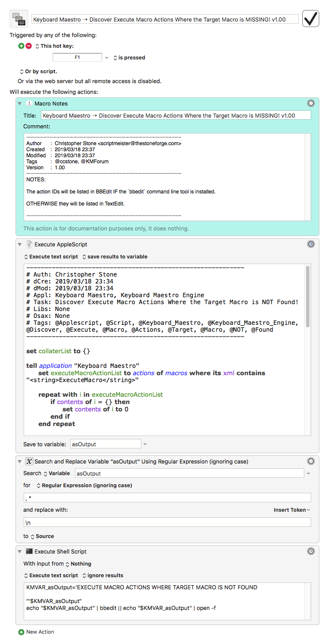Click the Execute AppleScript script icon
The image size is (328, 644).
pos(29,244)
